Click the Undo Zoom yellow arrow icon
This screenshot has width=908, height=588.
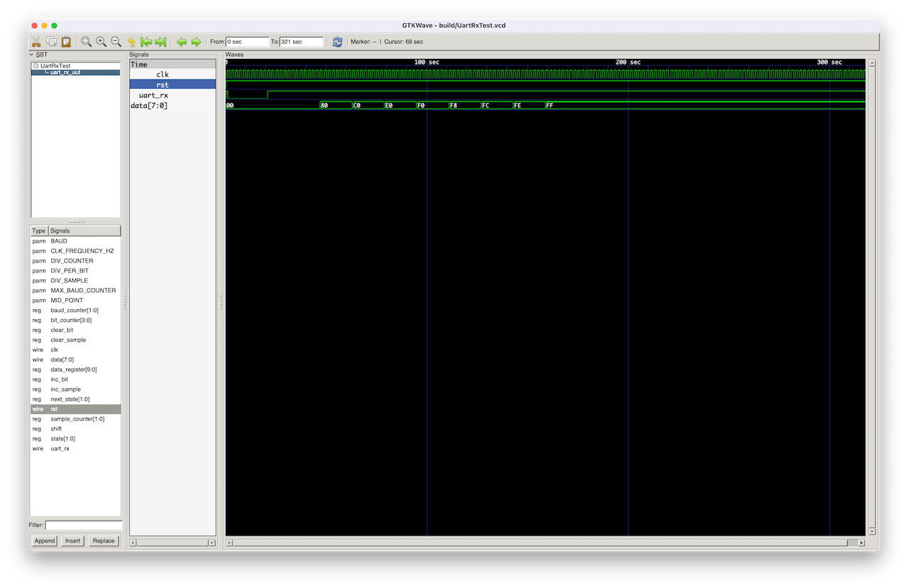pyautogui.click(x=131, y=42)
